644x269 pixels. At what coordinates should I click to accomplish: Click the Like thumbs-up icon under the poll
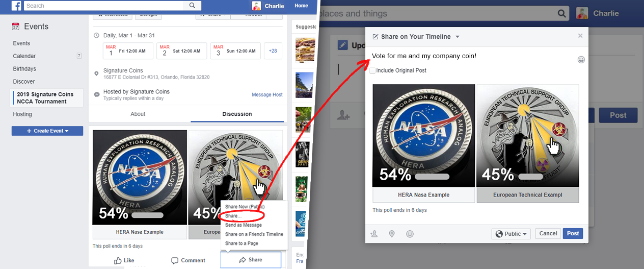coord(118,260)
